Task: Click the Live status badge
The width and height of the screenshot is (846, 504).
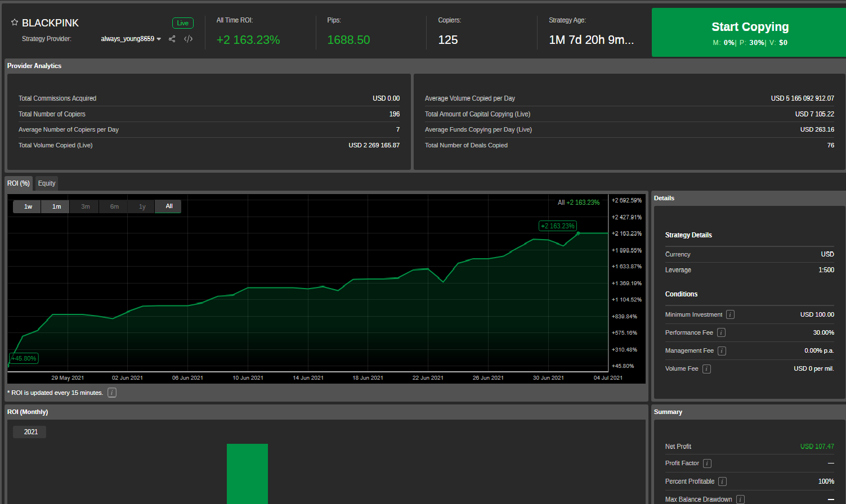Action: pos(183,23)
